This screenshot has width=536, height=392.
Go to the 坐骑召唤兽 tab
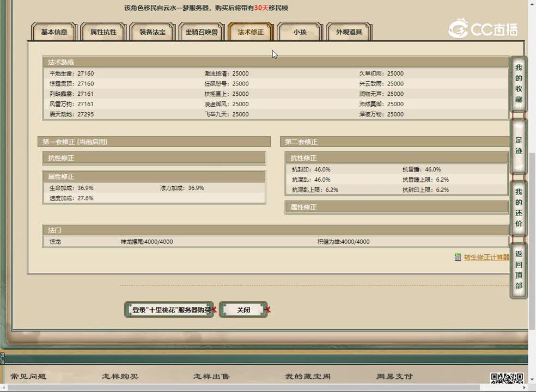click(202, 32)
